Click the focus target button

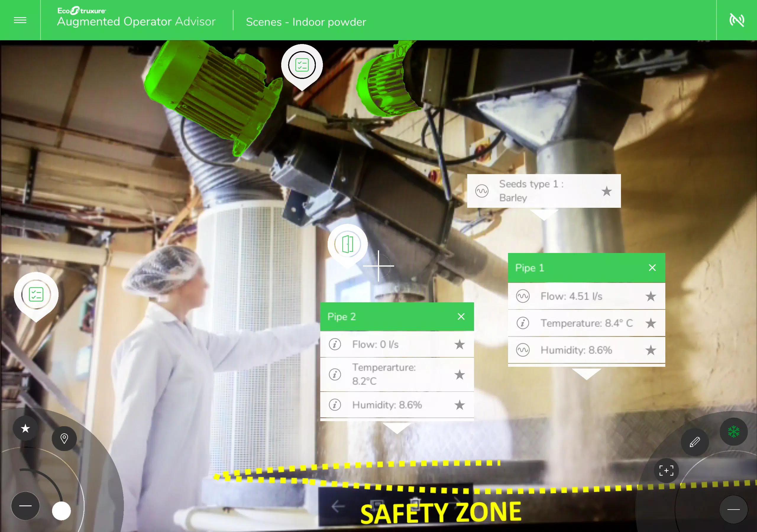click(x=666, y=470)
